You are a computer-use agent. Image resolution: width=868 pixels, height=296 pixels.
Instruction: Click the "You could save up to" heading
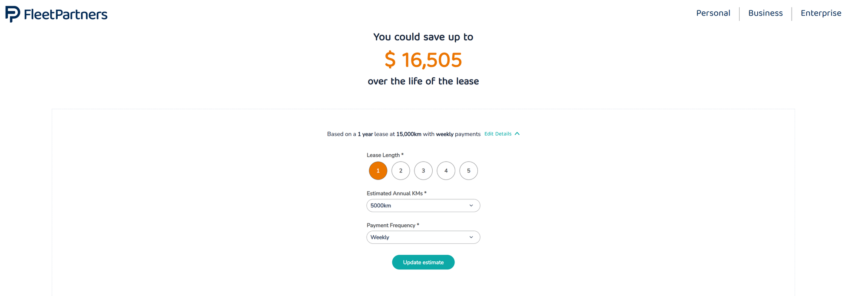(423, 37)
